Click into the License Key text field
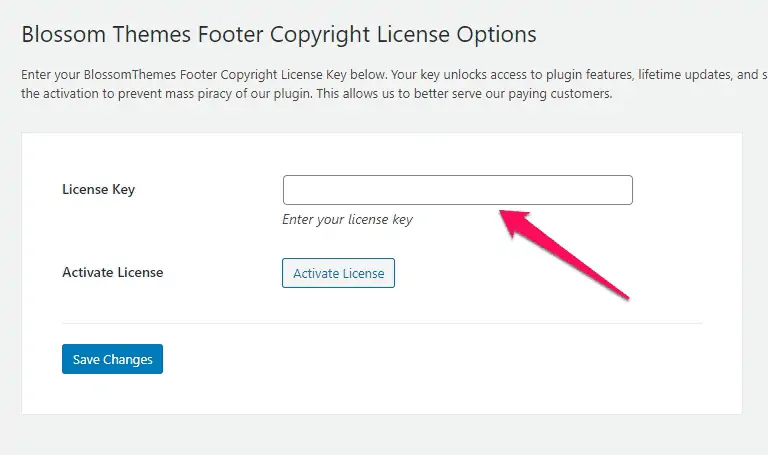768x455 pixels. [457, 190]
